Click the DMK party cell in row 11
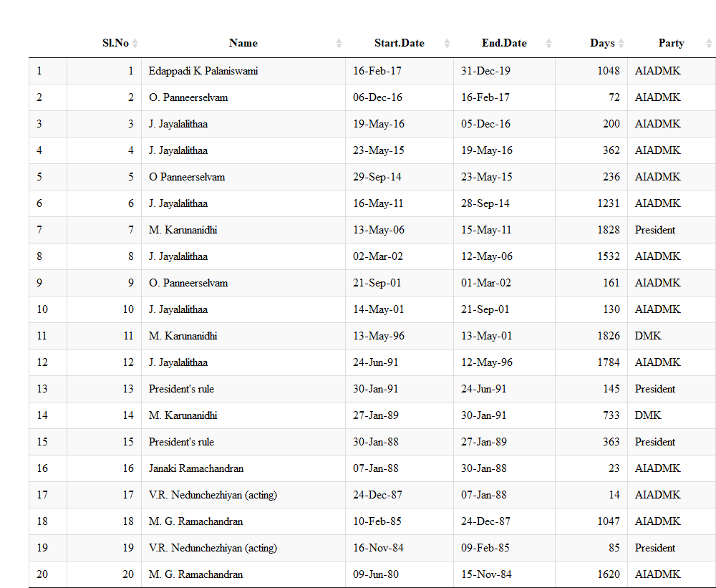This screenshot has width=716, height=588. 648,336
